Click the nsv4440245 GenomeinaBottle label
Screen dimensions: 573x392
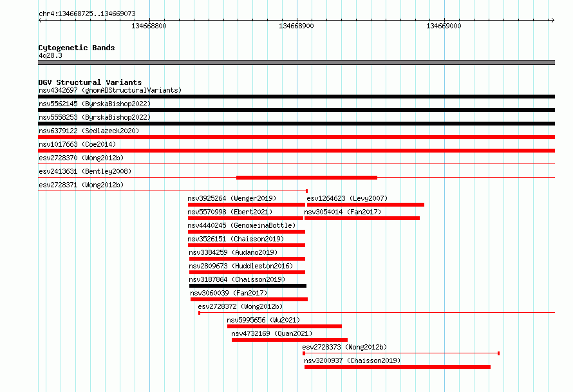click(x=241, y=225)
